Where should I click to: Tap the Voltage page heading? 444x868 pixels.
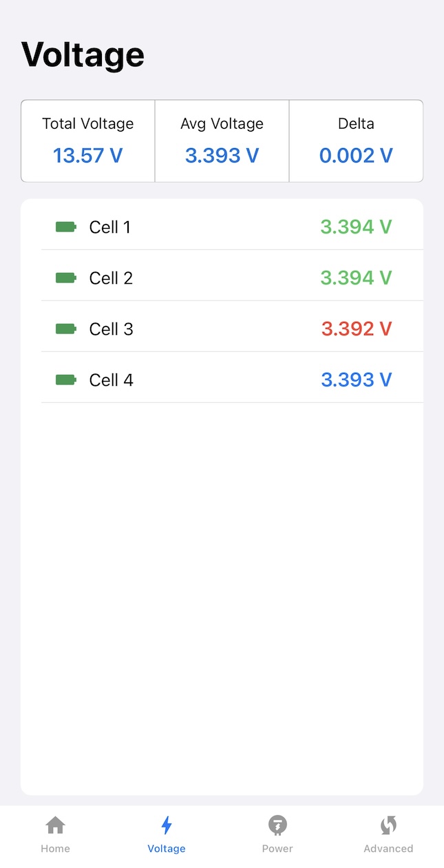point(83,54)
